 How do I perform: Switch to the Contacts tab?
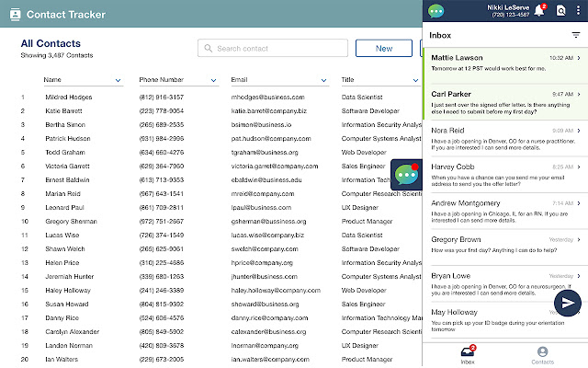coord(542,353)
